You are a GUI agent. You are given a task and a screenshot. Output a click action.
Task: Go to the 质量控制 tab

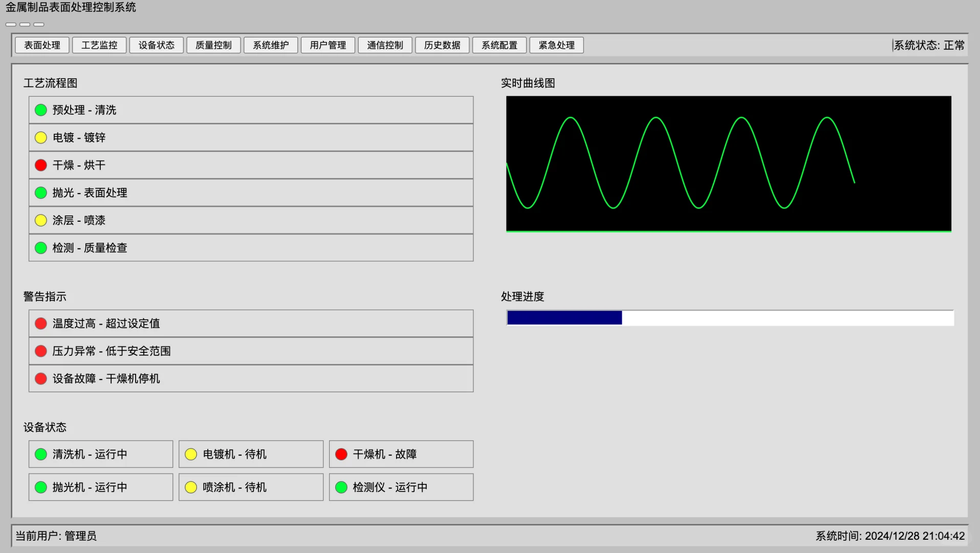(x=213, y=45)
